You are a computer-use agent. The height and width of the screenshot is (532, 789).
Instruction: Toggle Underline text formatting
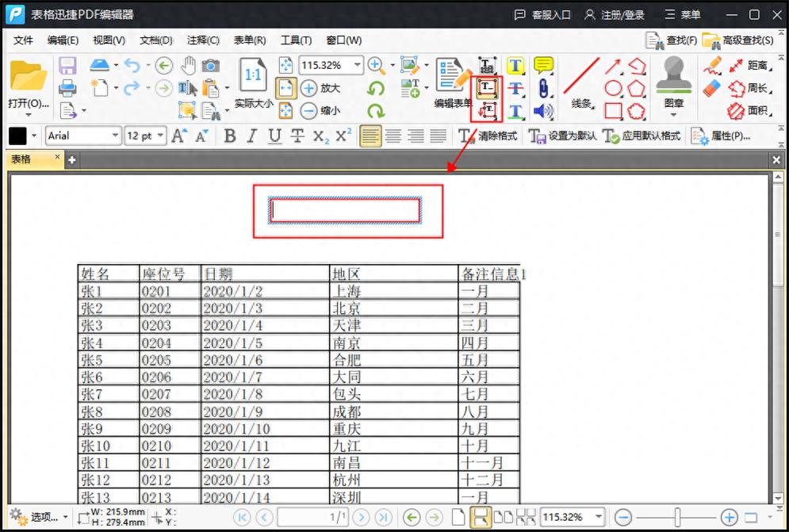(274, 136)
